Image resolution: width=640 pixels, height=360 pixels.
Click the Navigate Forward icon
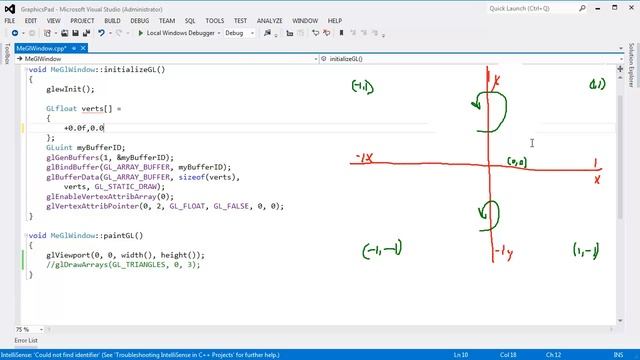point(32,33)
